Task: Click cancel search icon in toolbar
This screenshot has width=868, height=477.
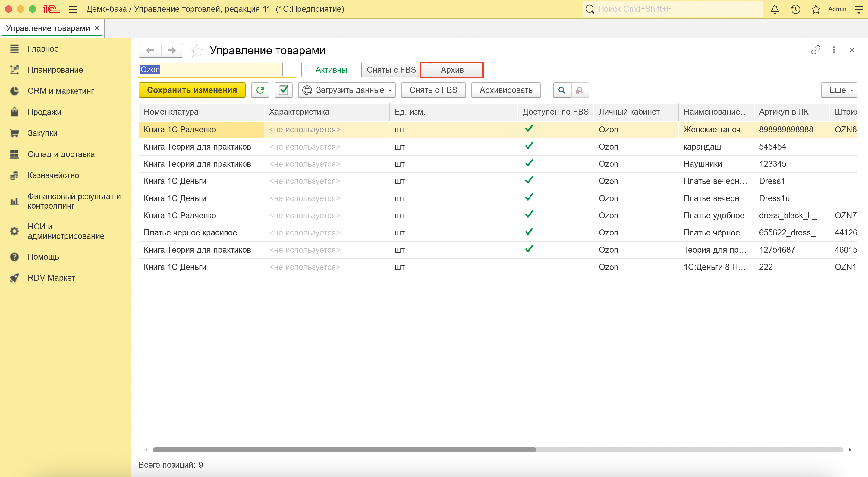Action: [580, 90]
